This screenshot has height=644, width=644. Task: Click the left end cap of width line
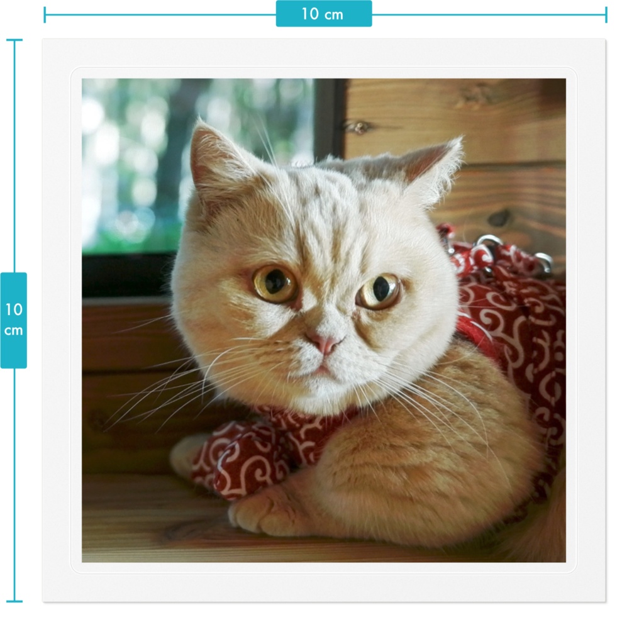pyautogui.click(x=45, y=15)
